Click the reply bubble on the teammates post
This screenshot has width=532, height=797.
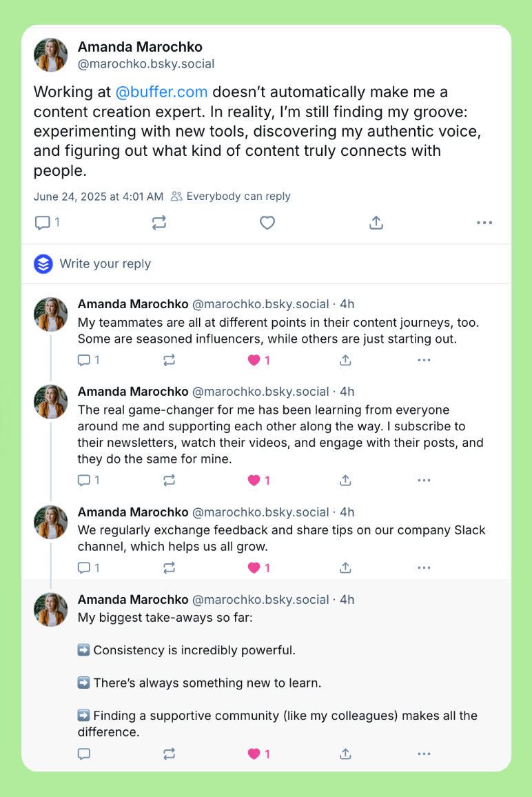tap(83, 360)
